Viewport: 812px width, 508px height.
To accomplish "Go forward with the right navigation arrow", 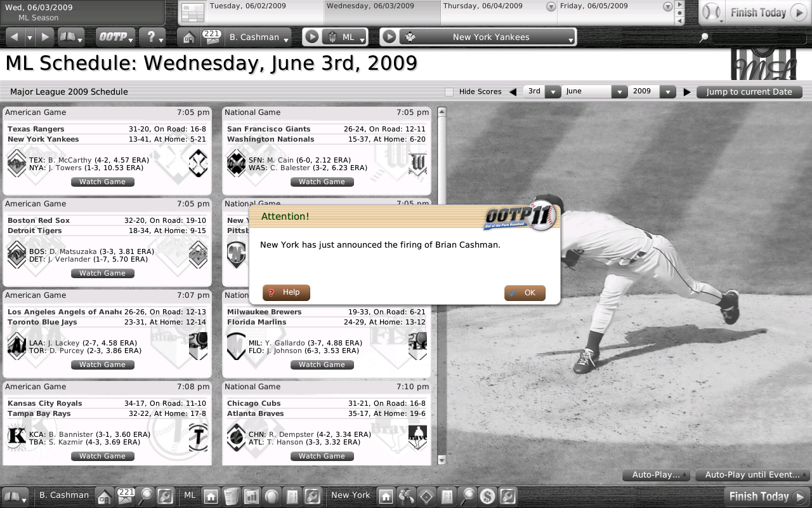I will coord(44,37).
